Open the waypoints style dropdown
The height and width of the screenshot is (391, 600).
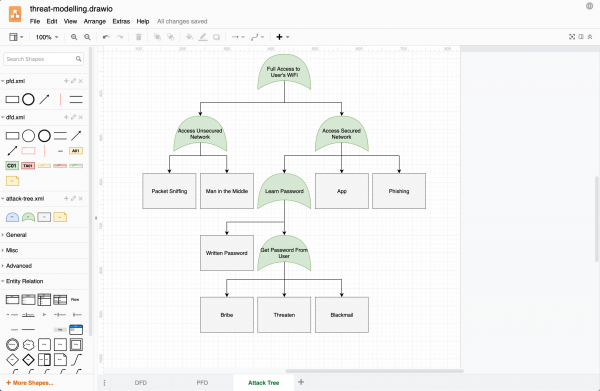(257, 37)
